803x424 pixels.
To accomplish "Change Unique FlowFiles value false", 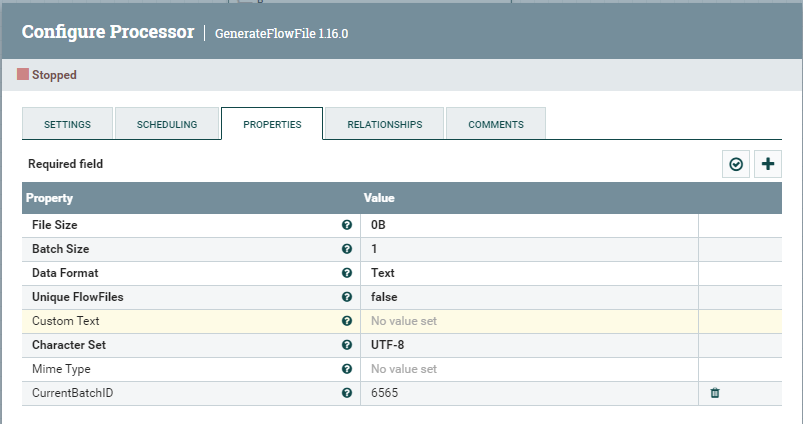I will [x=529, y=297].
